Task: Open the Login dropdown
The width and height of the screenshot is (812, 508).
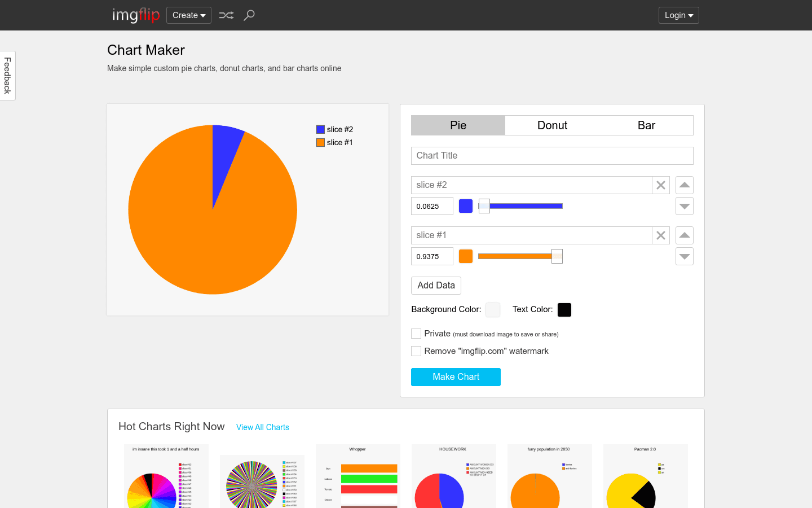Action: pyautogui.click(x=678, y=15)
